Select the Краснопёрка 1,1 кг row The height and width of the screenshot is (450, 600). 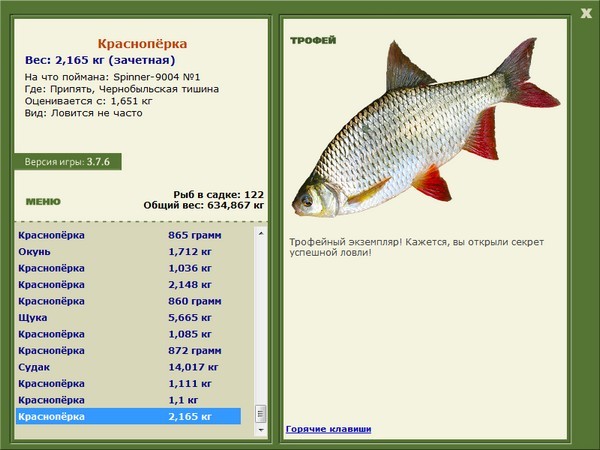coord(129,399)
